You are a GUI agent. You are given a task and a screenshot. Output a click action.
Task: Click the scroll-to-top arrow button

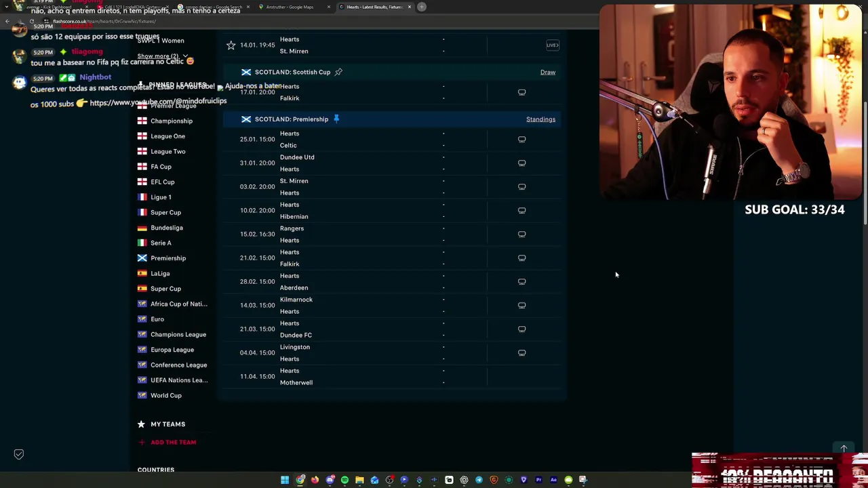point(844,449)
